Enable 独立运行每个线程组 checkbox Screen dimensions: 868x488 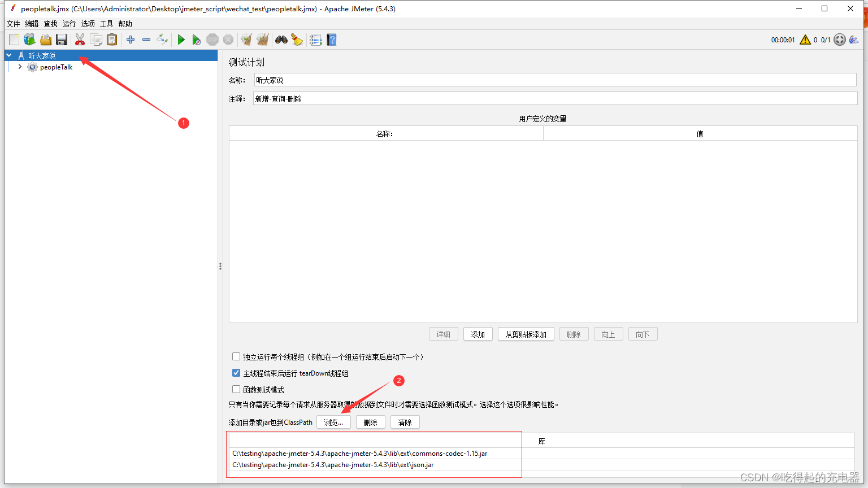(236, 356)
